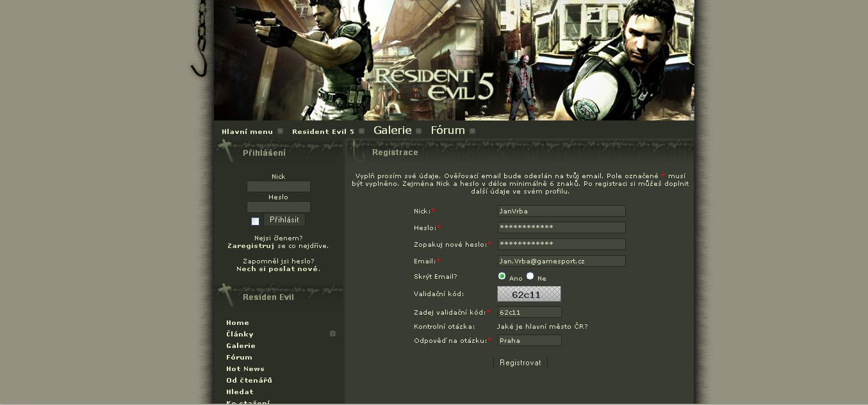Open the Fórum top menu item
This screenshot has height=405, width=868.
pos(448,130)
